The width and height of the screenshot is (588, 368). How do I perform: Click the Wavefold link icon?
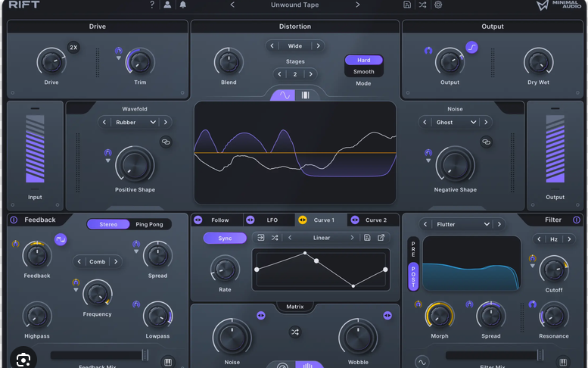(x=166, y=142)
